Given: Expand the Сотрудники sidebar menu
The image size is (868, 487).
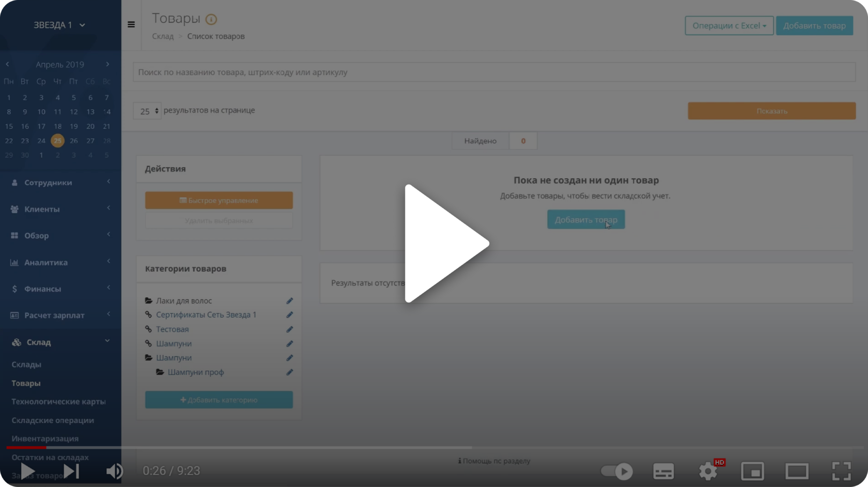Looking at the screenshot, I should coord(60,182).
